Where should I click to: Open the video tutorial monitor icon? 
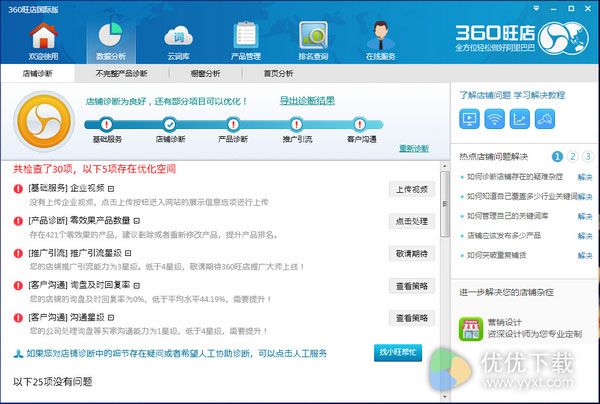(x=469, y=119)
